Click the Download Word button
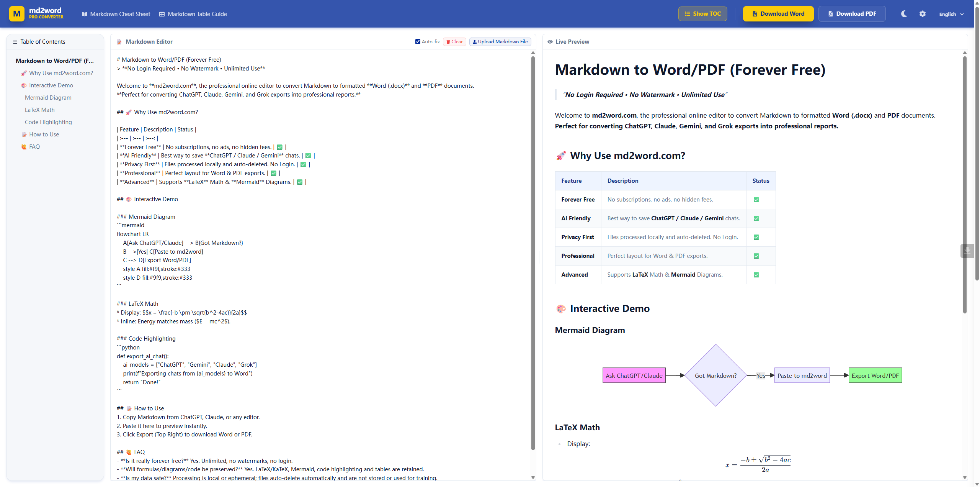Viewport: 980px width, 487px height. (x=778, y=13)
